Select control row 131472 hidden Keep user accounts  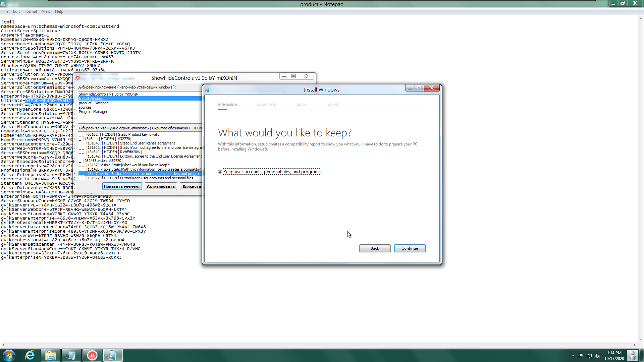pyautogui.click(x=141, y=178)
